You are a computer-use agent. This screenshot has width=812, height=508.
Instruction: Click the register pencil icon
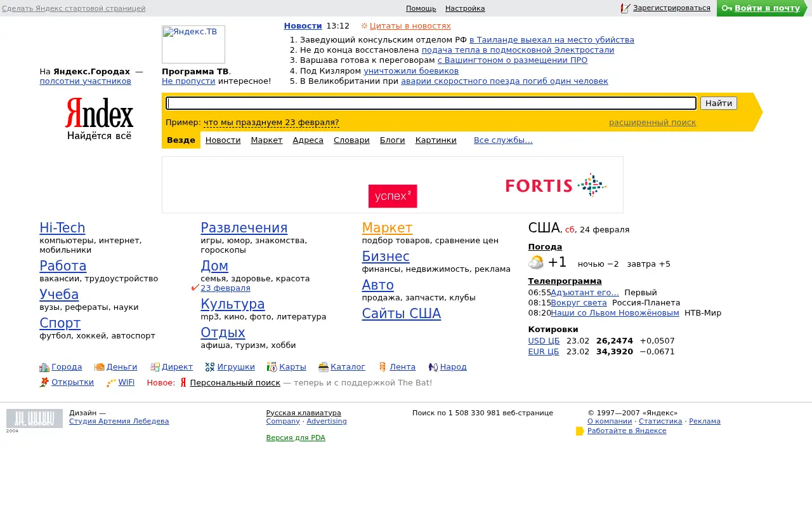(625, 8)
